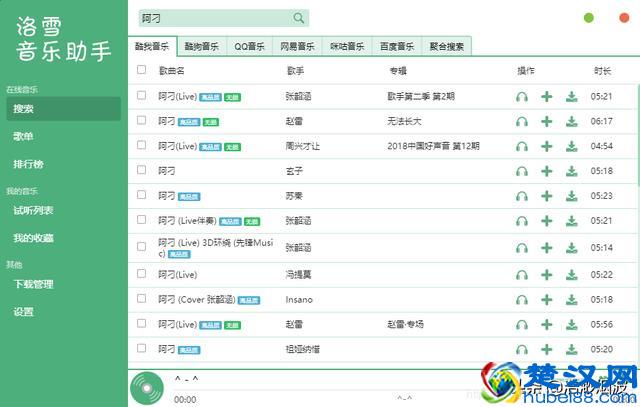This screenshot has height=407, width=640.
Task: Add 祖娅纳惜's 阿刁 to list
Action: 547,349
